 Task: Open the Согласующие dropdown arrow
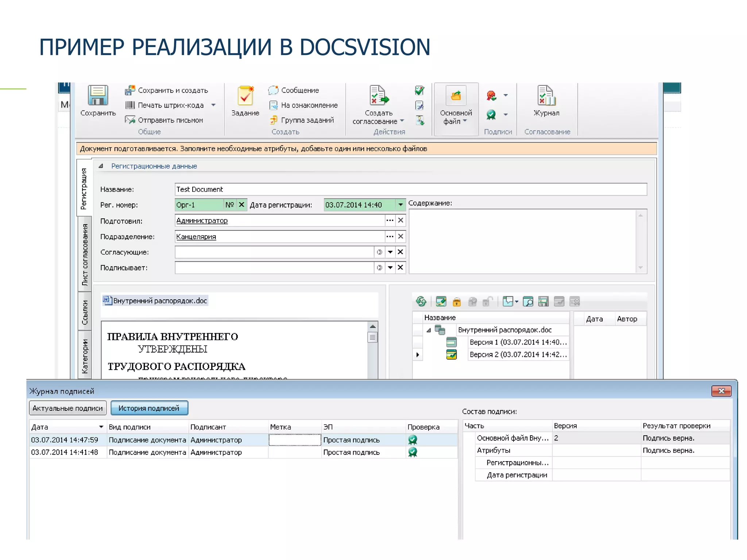[x=390, y=252]
